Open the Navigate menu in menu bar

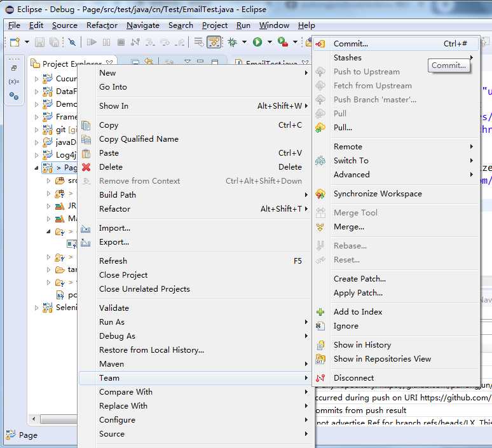point(143,25)
